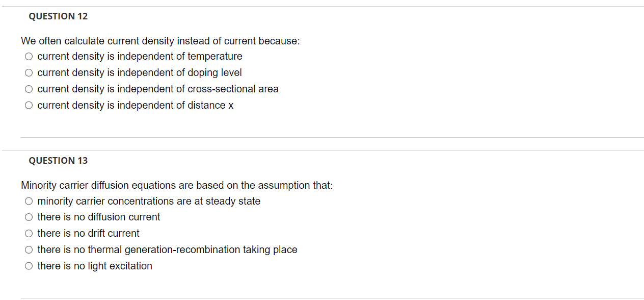Select 'current density is independent of doping level'
The height and width of the screenshot is (300, 644).
(x=29, y=72)
